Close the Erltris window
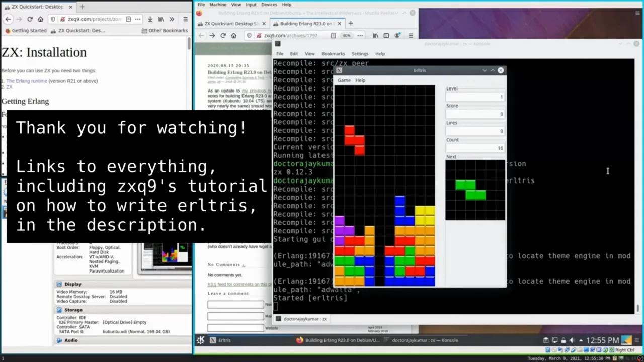 (501, 70)
